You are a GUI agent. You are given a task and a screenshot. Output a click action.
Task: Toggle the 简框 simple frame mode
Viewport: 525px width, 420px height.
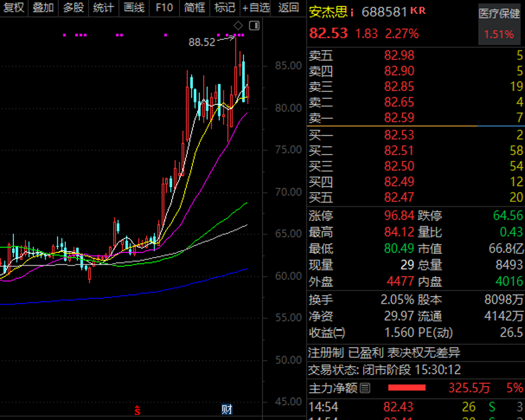pyautogui.click(x=194, y=8)
